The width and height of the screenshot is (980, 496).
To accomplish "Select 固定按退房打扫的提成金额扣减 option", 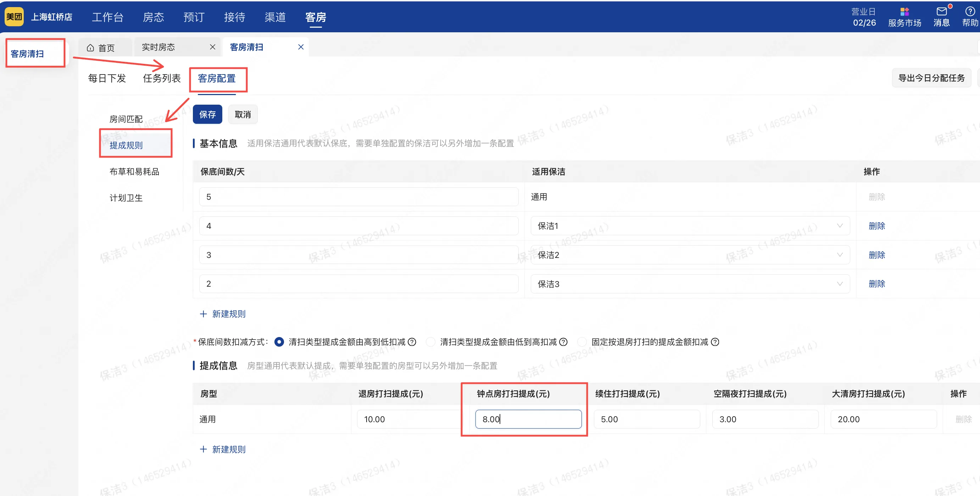I will point(582,342).
